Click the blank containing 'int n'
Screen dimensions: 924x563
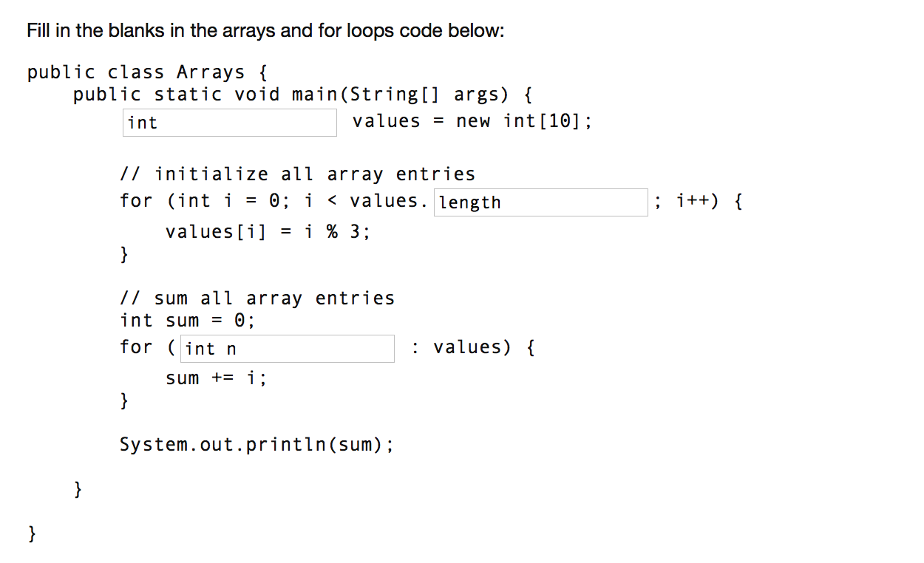tap(288, 348)
